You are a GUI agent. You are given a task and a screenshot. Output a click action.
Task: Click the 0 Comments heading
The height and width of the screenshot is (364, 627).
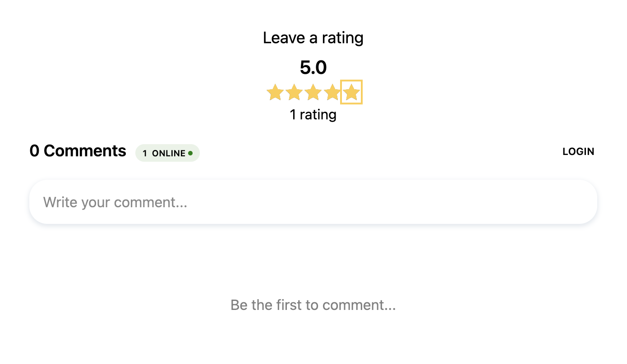click(x=77, y=151)
